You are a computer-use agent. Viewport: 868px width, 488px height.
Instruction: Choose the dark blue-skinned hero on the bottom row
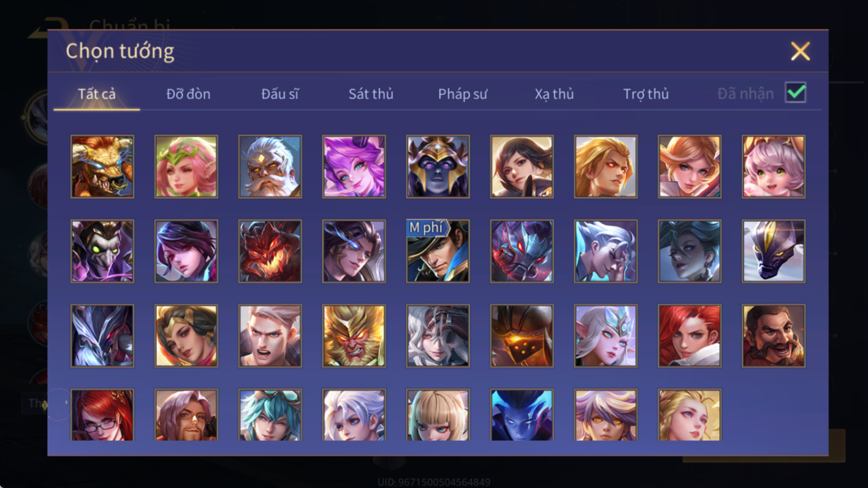[x=522, y=415]
